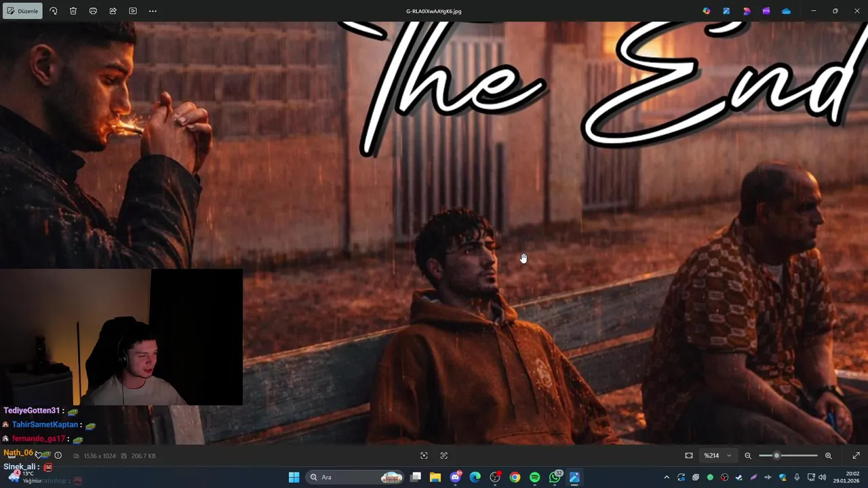Print the image using the printer icon
This screenshot has height=488, width=868.
click(x=93, y=11)
